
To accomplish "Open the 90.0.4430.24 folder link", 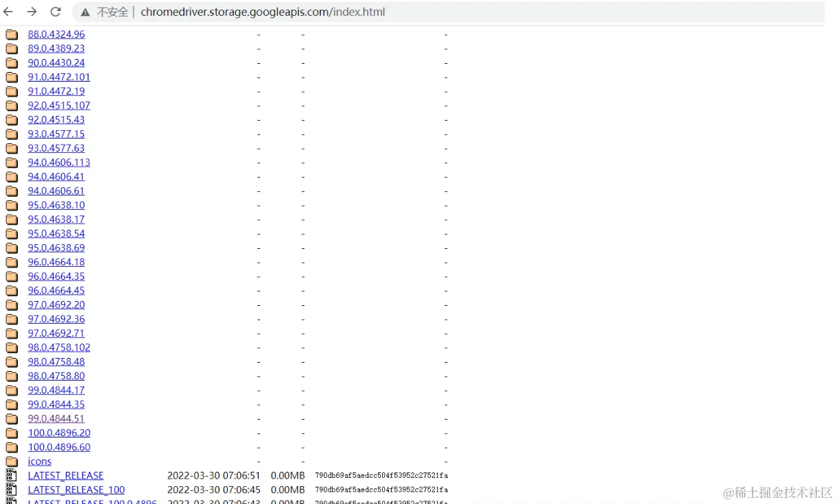I will (56, 63).
